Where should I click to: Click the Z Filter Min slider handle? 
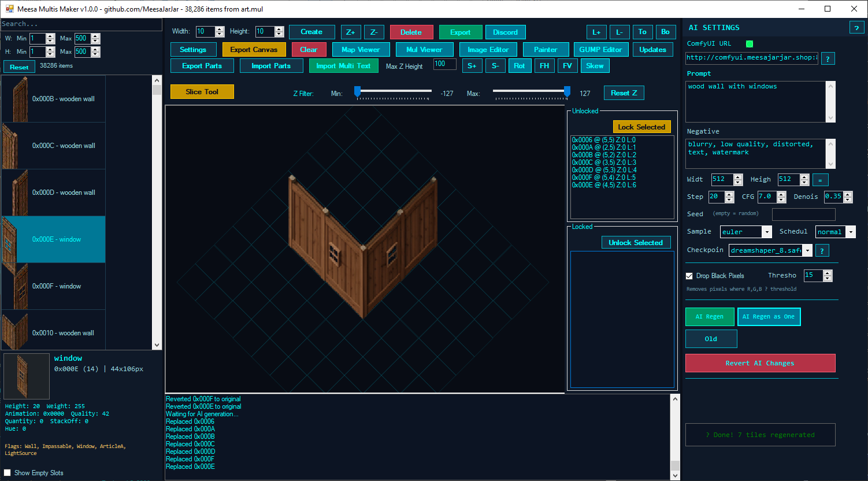357,91
